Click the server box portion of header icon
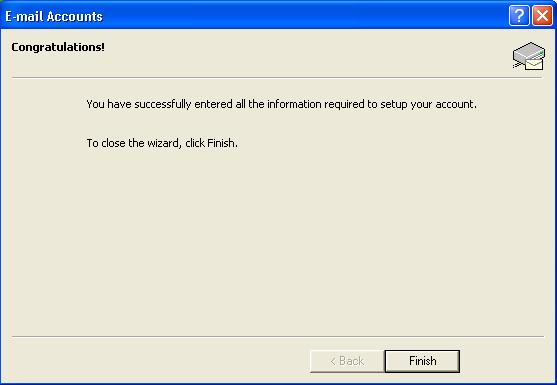Image resolution: width=557 pixels, height=385 pixels. click(529, 51)
